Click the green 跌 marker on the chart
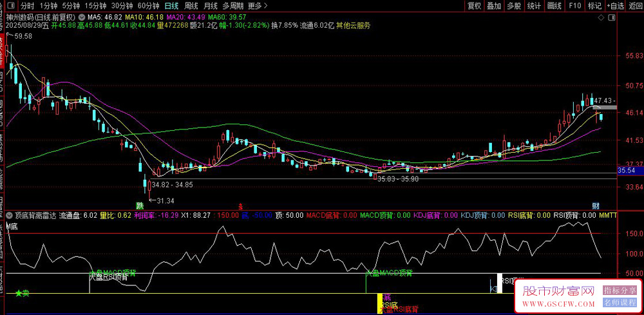 coord(140,205)
